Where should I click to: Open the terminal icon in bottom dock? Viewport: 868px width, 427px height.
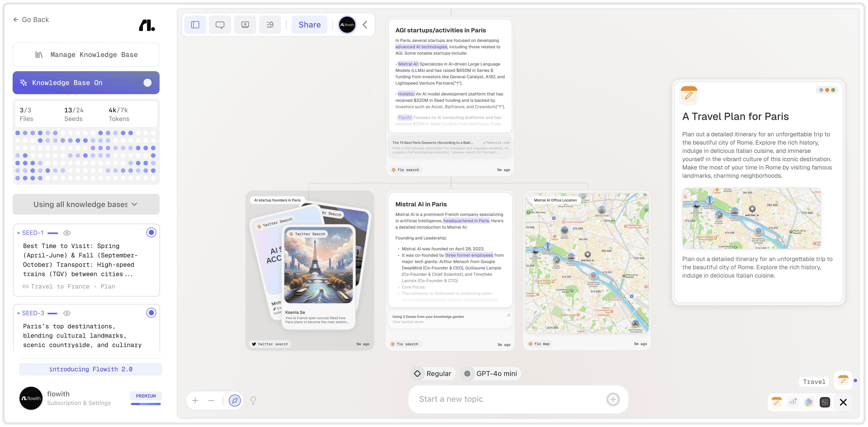825,402
